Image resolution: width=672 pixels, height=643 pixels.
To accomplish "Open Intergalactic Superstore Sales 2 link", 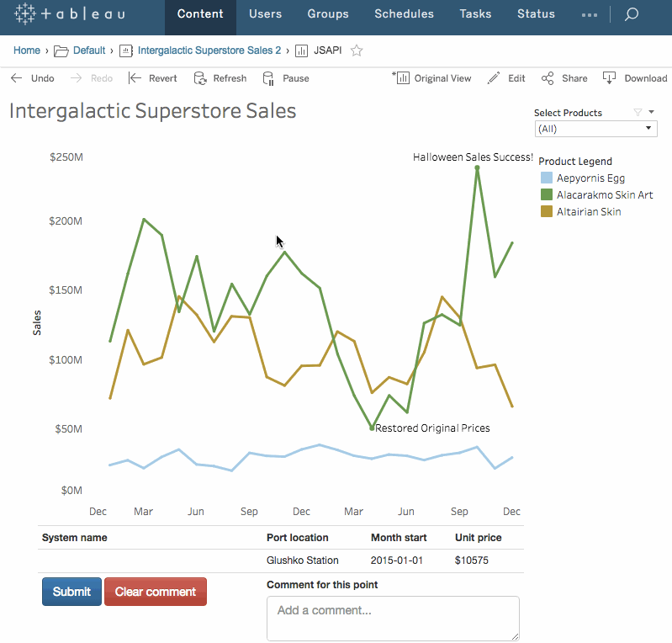I will click(x=209, y=50).
